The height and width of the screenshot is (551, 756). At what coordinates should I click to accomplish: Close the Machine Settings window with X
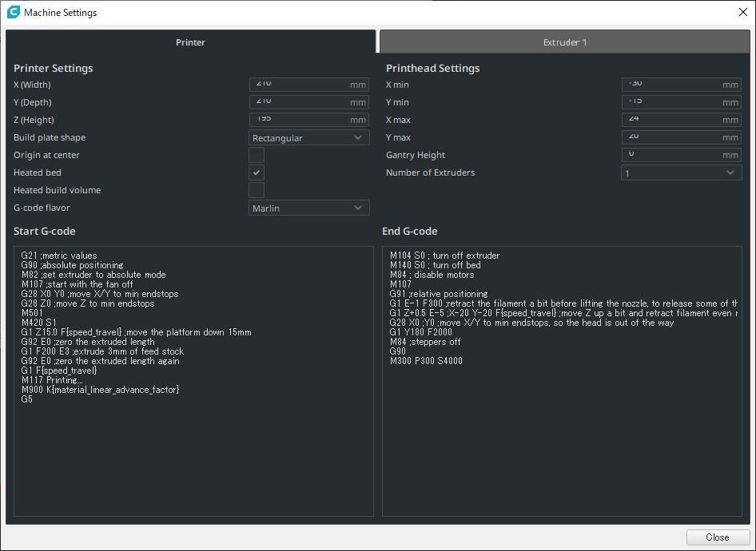743,12
